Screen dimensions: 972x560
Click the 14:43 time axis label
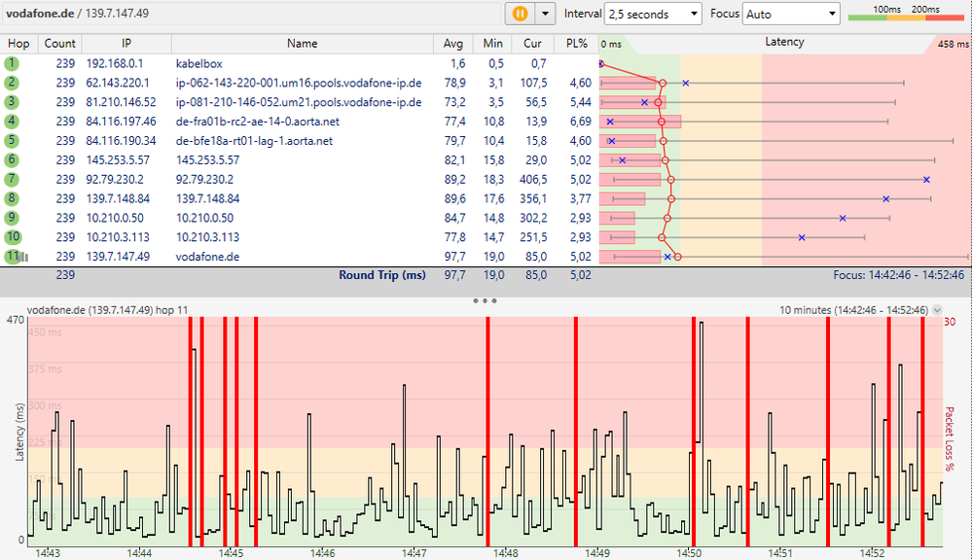[x=48, y=552]
